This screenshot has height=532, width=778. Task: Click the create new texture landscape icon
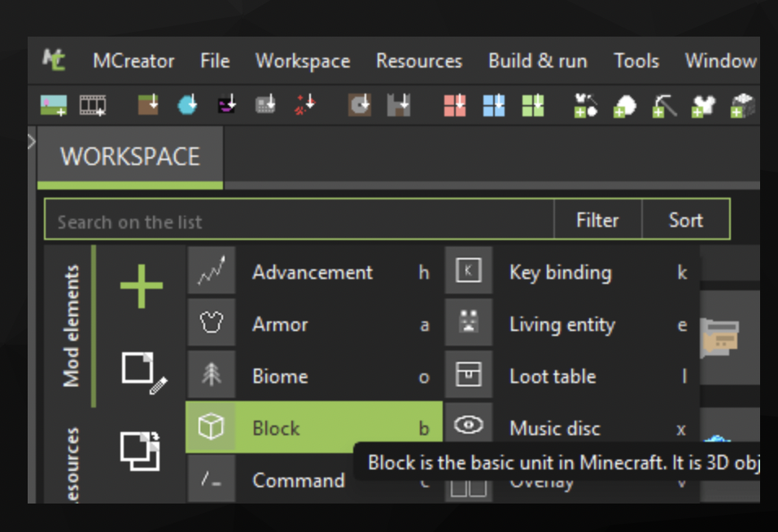[54, 105]
